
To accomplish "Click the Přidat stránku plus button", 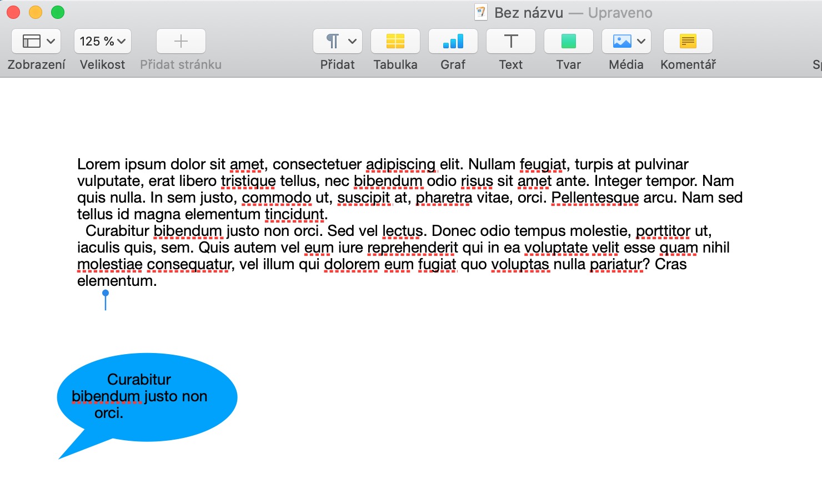I will click(181, 41).
